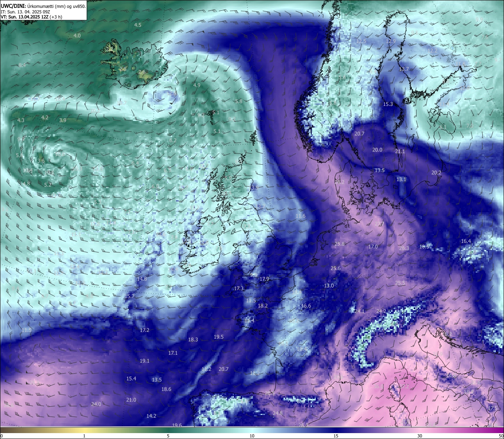The image size is (504, 439).
Task: Click the 12.9 value over northern Sweden
Action: tap(391, 41)
